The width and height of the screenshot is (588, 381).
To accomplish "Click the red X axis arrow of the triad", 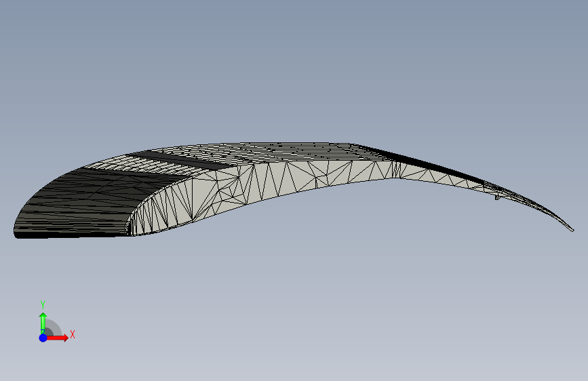I will tap(58, 338).
